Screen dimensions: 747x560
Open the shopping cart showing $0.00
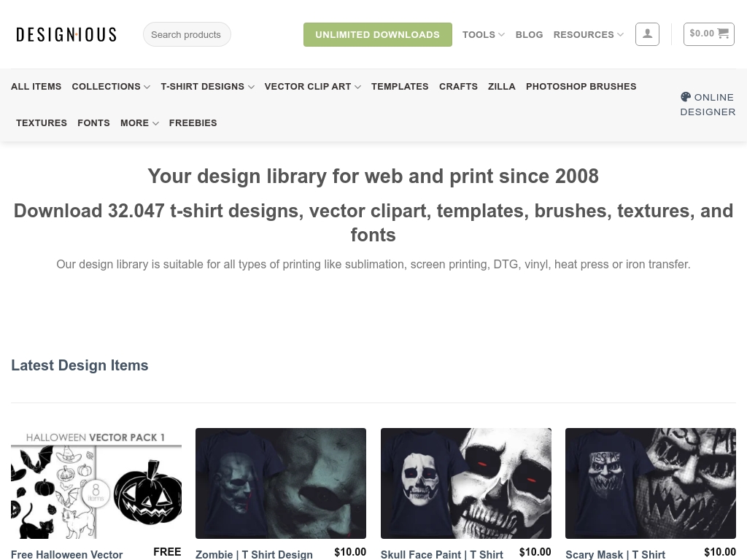point(709,34)
